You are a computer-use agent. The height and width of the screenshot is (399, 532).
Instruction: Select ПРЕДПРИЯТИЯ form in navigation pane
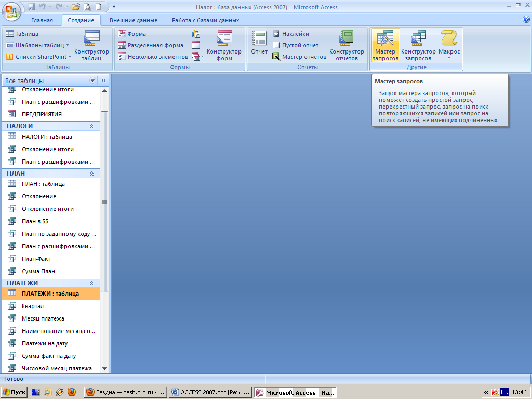point(51,114)
